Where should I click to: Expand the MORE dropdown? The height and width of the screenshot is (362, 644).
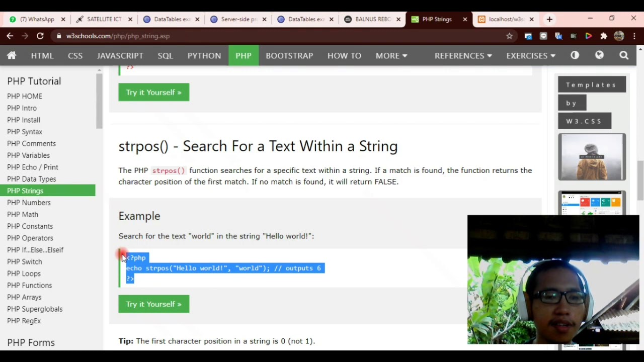point(391,55)
